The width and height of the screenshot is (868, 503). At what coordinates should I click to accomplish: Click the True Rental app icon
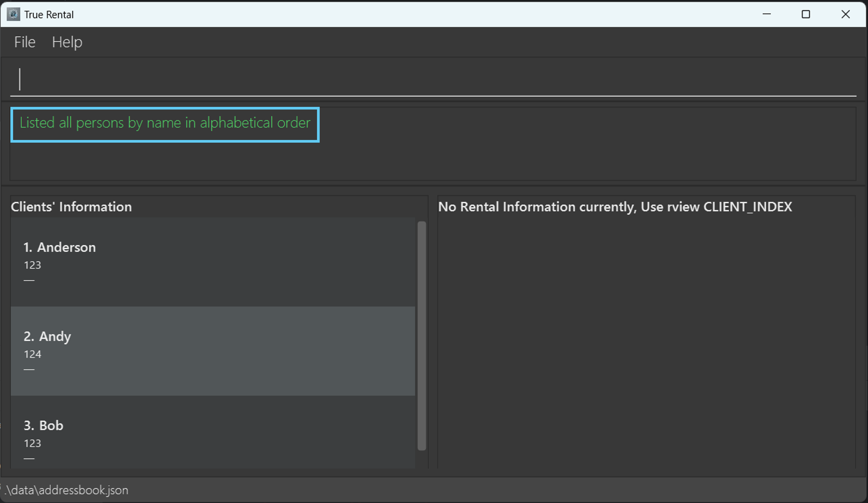[x=13, y=14]
